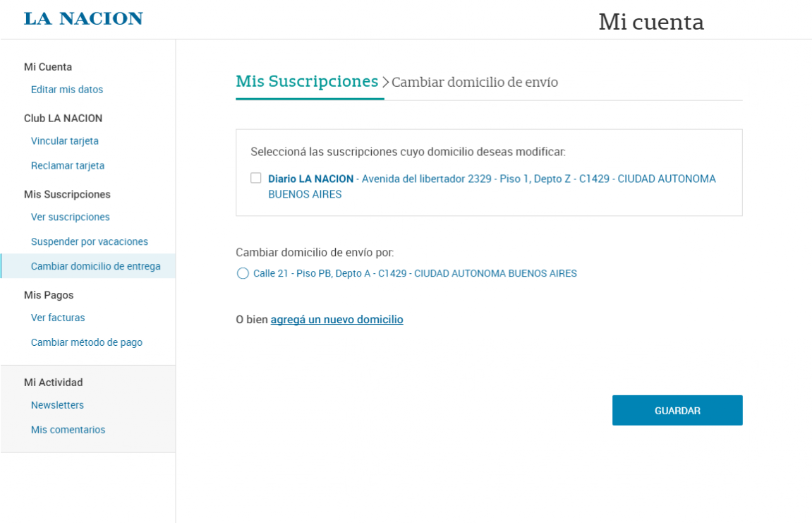
Task: Open Newsletters under Mi Actividad
Action: 57,405
